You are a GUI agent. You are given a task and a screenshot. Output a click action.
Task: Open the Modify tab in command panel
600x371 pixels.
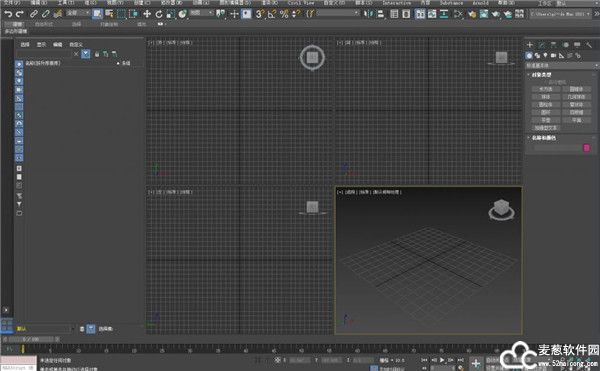[541, 45]
